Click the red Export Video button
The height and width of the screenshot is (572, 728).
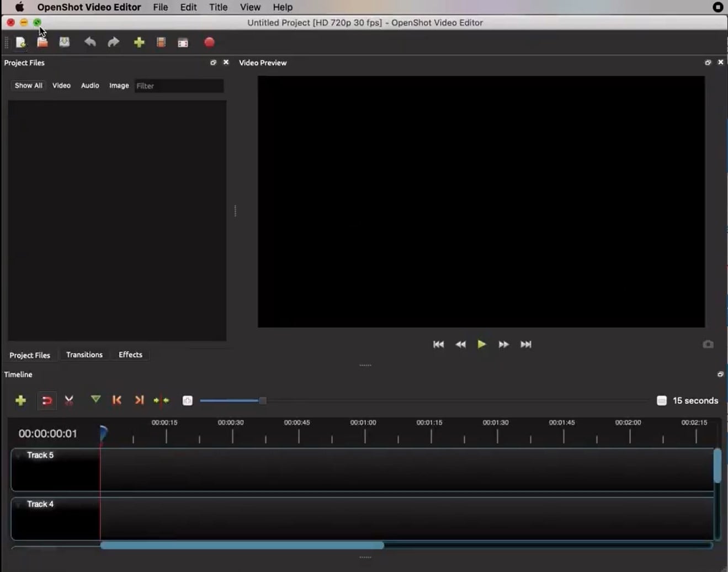(209, 42)
